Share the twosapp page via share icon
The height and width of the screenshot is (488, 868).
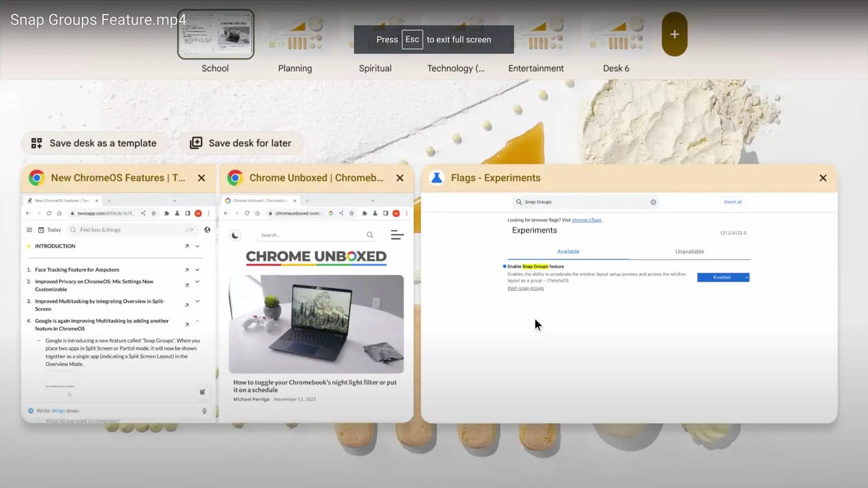(143, 213)
